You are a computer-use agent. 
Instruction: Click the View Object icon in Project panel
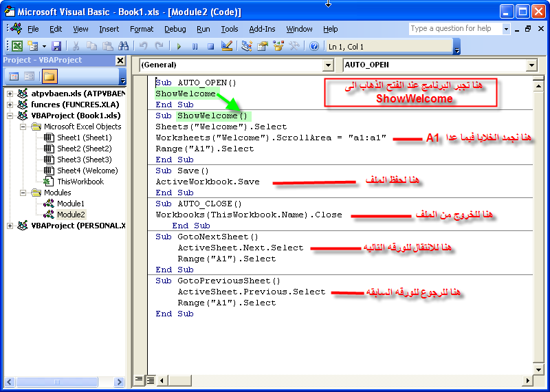29,76
